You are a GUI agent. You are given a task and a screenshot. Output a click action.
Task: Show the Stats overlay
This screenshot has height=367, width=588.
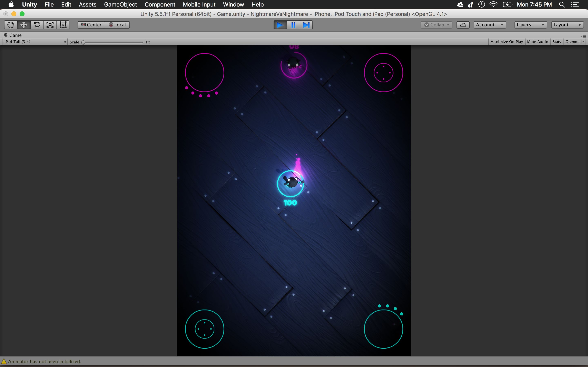[x=556, y=42]
